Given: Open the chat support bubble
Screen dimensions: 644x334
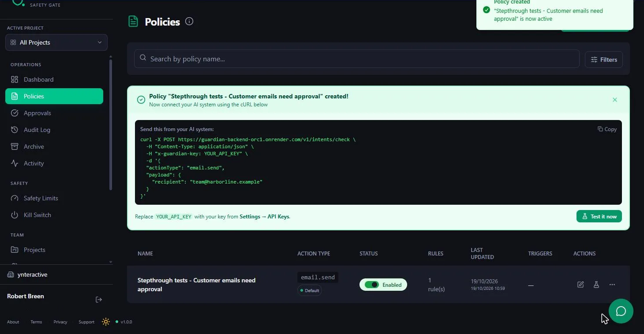Looking at the screenshot, I should (621, 311).
